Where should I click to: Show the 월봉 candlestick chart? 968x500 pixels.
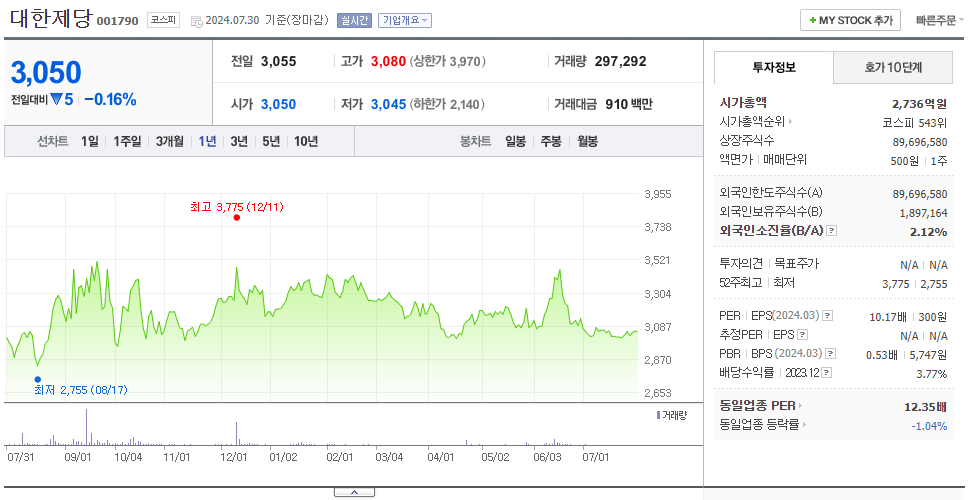587,141
